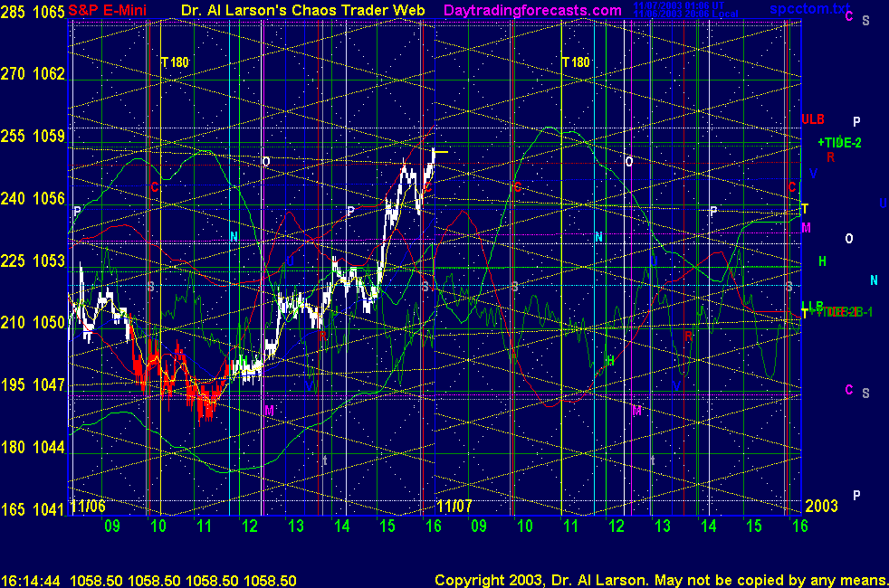The height and width of the screenshot is (588, 889).
Task: Click the "T 180" label in the 11/06 session
Action: click(x=175, y=62)
